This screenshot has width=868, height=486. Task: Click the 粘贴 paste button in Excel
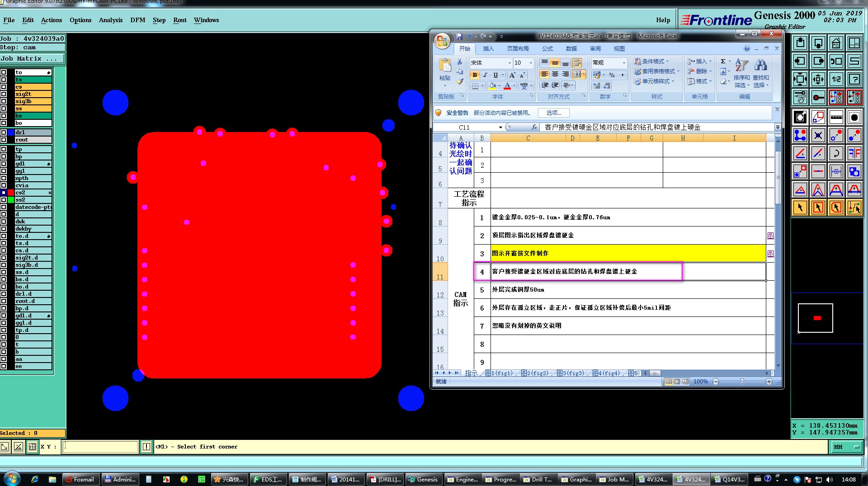pos(445,72)
